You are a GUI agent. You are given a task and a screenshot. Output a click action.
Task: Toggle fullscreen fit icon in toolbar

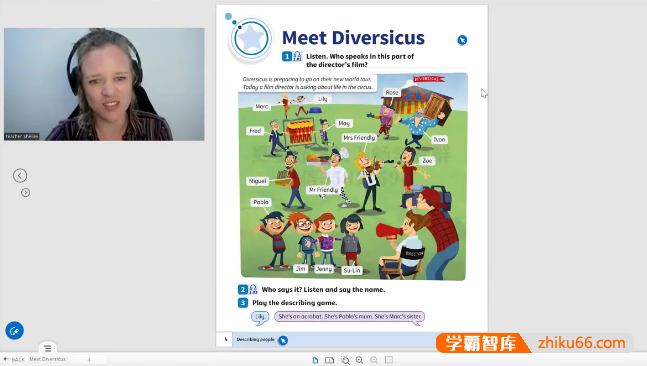click(x=389, y=360)
